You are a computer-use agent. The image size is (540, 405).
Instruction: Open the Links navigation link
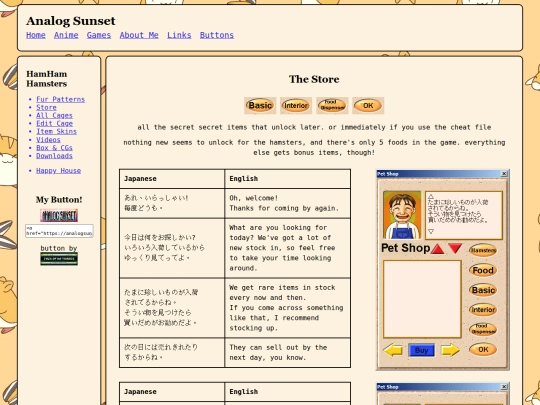pyautogui.click(x=179, y=35)
